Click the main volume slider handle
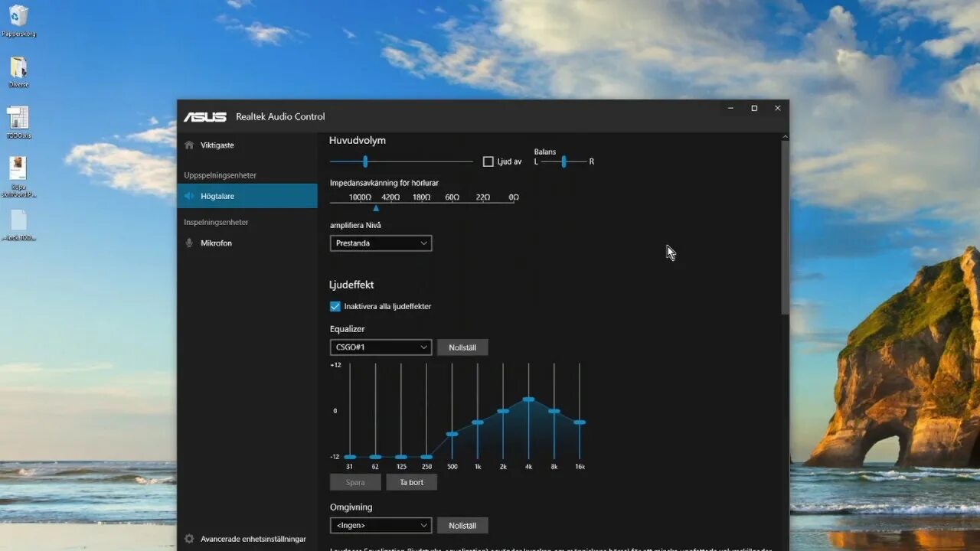The width and height of the screenshot is (980, 551). coord(365,161)
